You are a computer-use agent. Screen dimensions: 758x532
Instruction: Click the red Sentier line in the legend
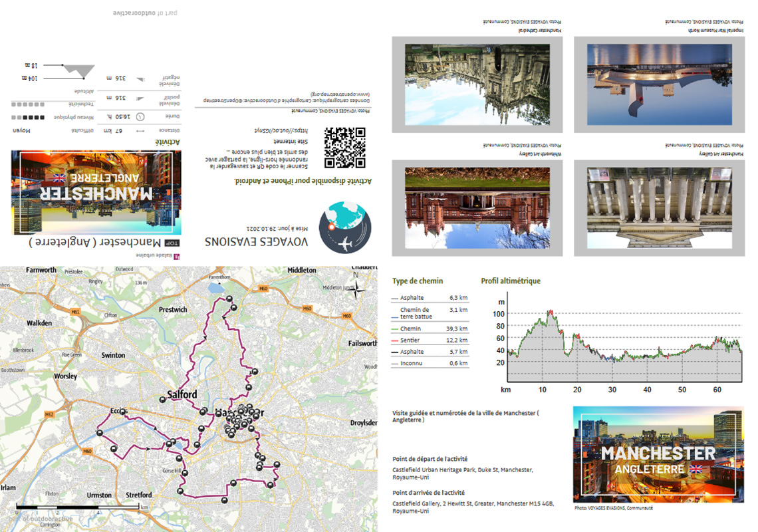pyautogui.click(x=394, y=340)
